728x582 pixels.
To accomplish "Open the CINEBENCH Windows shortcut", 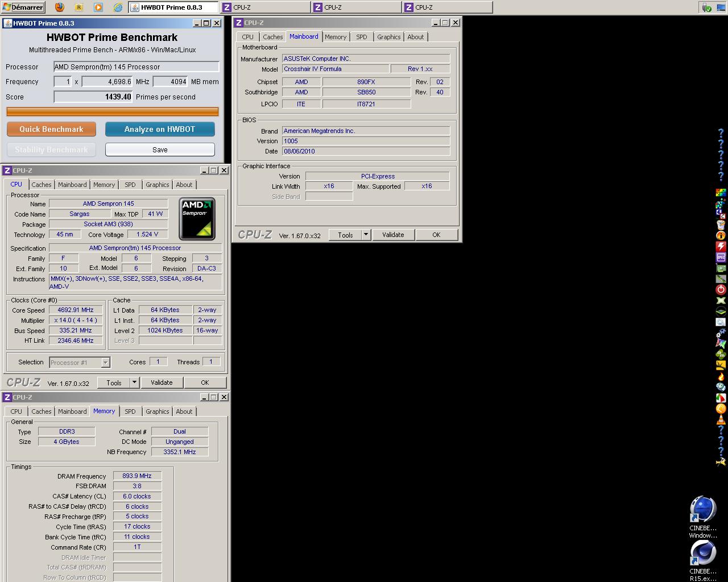I will pos(703,517).
